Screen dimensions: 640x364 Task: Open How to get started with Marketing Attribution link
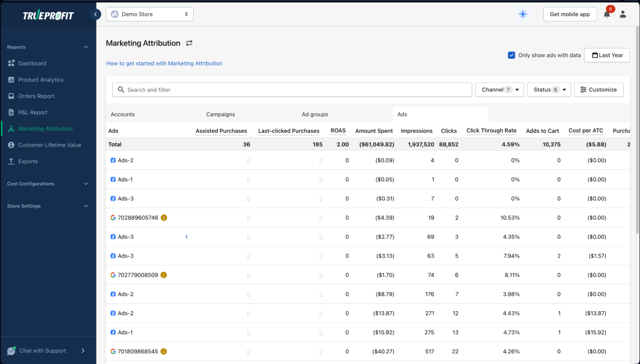164,63
